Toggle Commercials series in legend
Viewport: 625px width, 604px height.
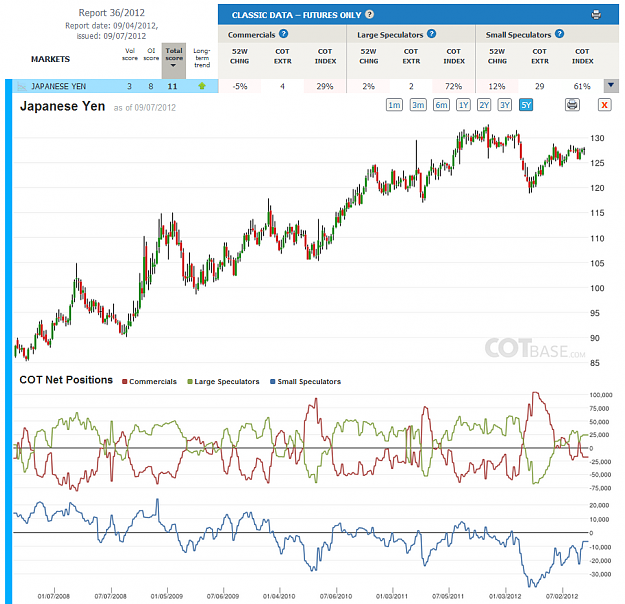(149, 382)
